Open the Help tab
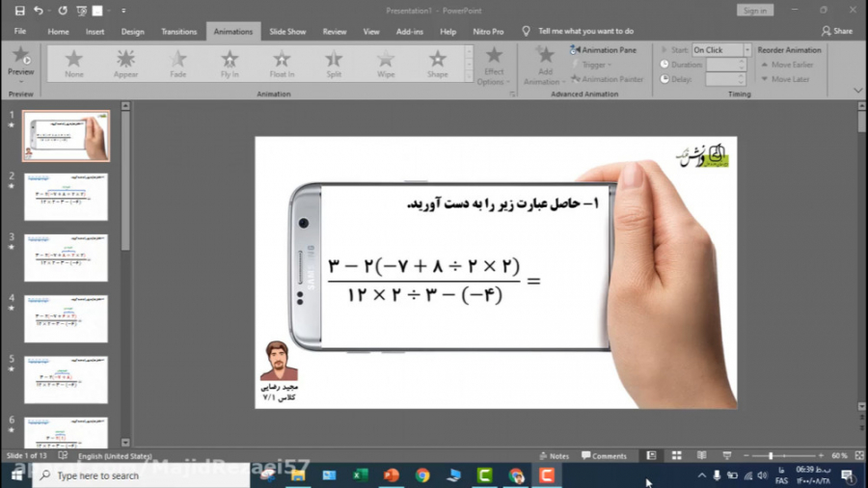Screen dimensions: 868x488 click(x=448, y=32)
